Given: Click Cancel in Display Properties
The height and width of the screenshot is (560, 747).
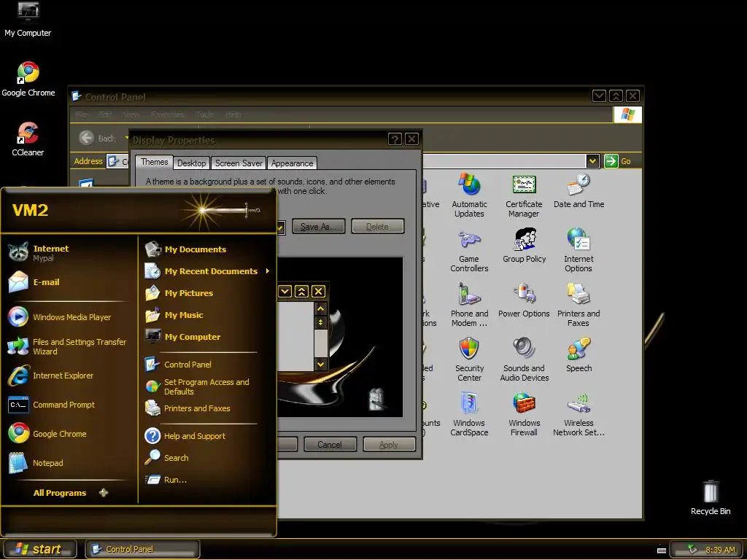Looking at the screenshot, I should (330, 444).
